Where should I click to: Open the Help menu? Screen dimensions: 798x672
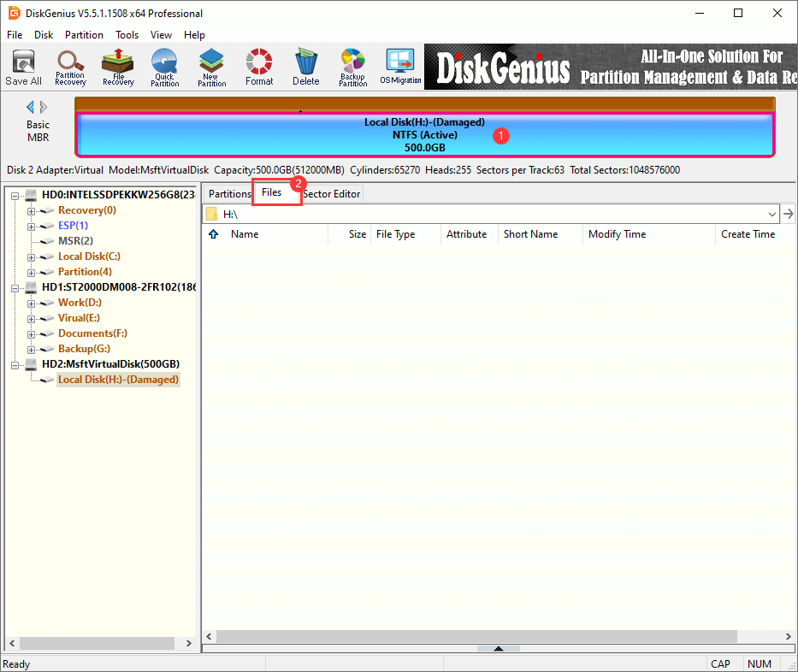point(194,34)
